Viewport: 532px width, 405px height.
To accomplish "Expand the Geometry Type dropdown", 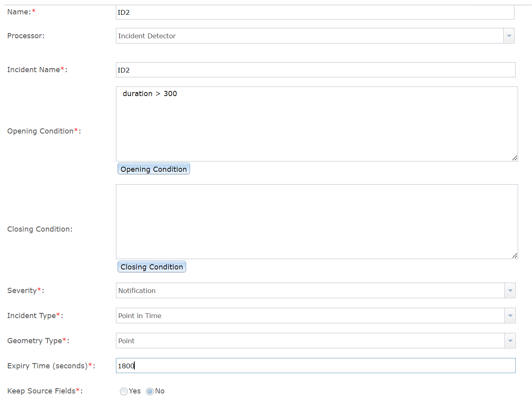I will 510,340.
